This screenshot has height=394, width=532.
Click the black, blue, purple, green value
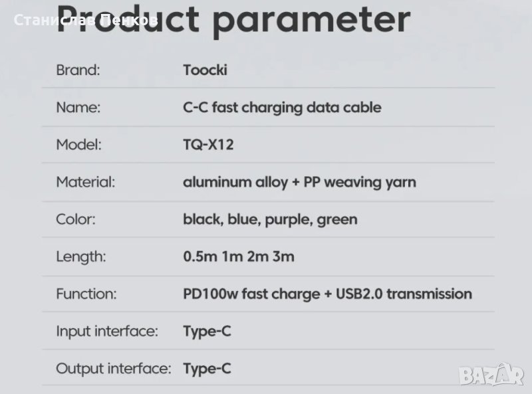(270, 219)
